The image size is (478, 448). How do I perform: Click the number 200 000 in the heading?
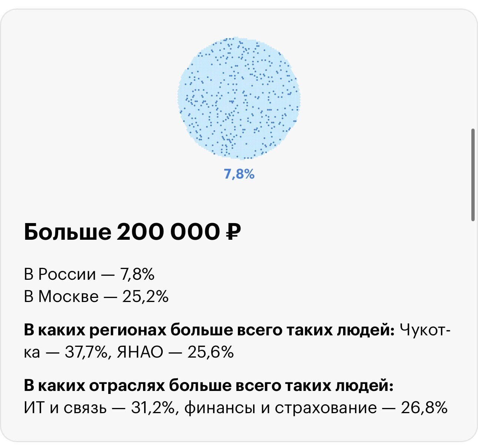[x=169, y=232]
